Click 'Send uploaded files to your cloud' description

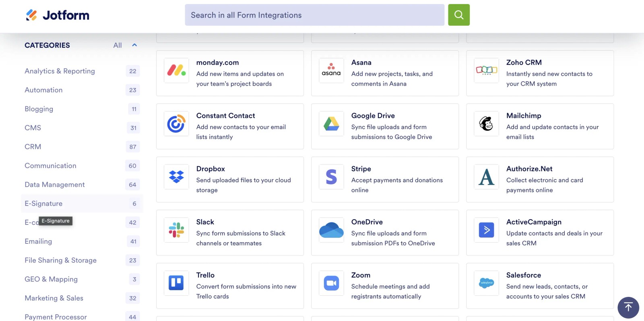click(x=244, y=185)
